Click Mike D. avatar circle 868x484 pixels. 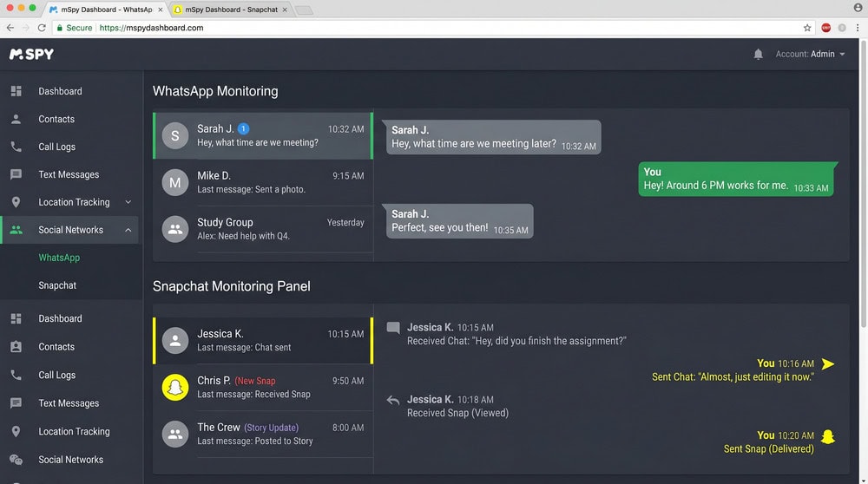pos(175,182)
